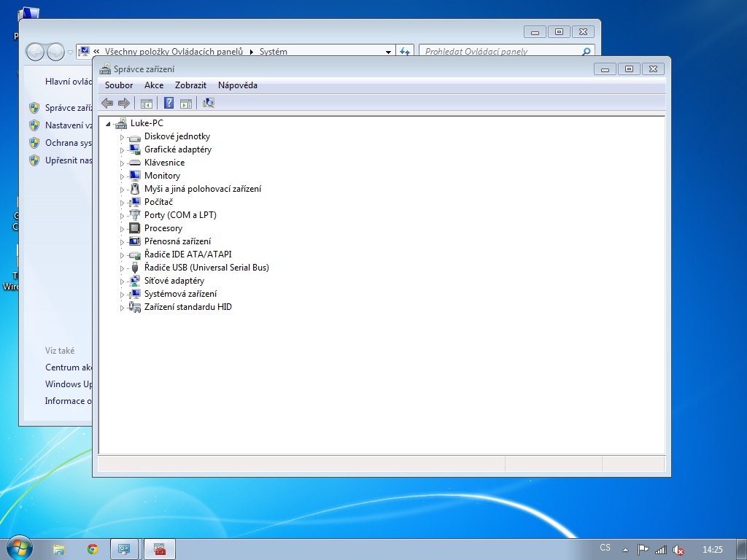747x560 pixels.
Task: Open the blue question mark Help icon
Action: (169, 103)
